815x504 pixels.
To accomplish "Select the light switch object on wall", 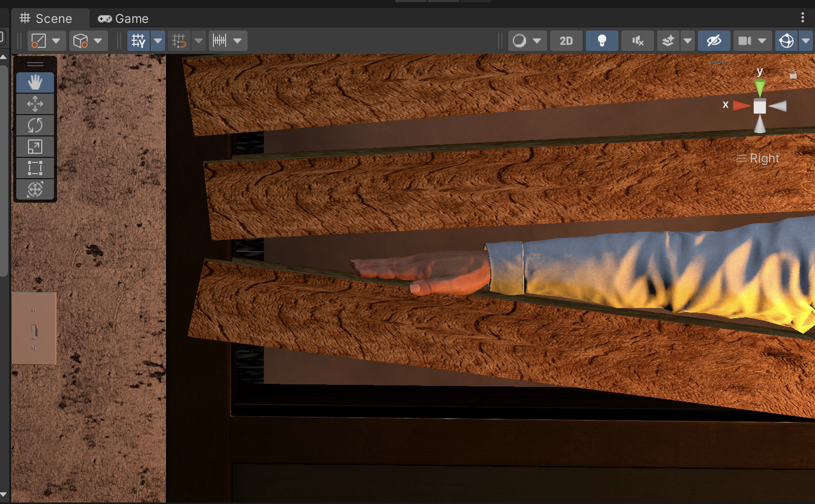I will point(34,328).
